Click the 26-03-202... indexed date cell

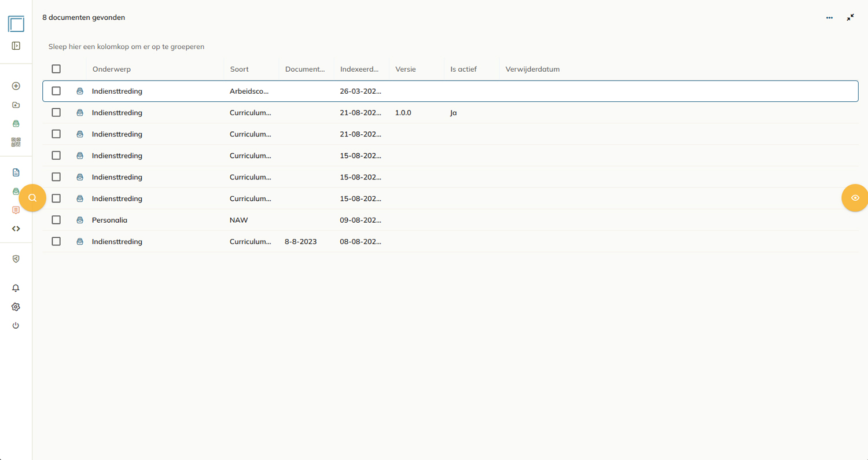(x=361, y=91)
